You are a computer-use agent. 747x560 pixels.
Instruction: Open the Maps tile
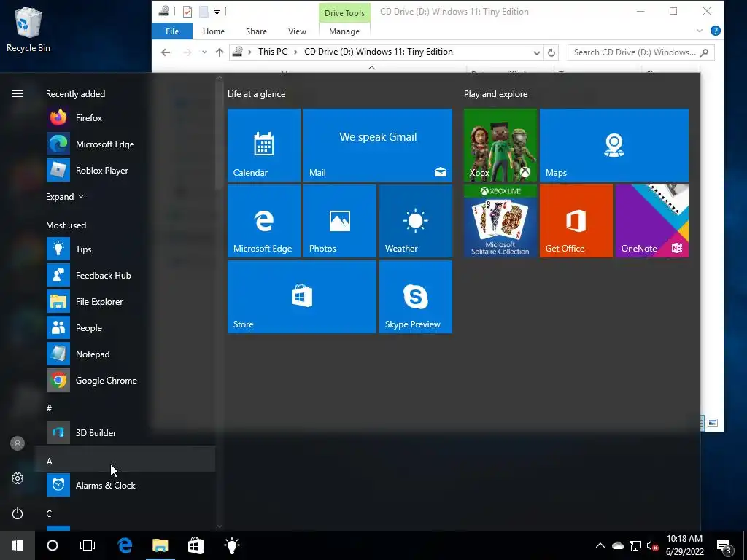pyautogui.click(x=614, y=145)
